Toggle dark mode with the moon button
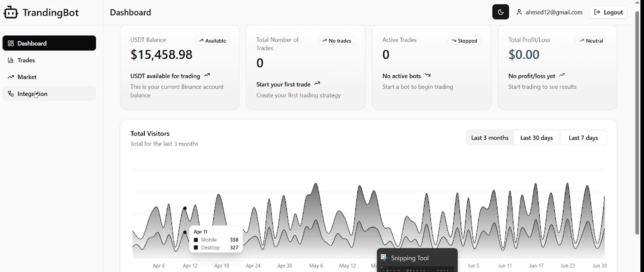Image resolution: width=644 pixels, height=272 pixels. [x=500, y=12]
